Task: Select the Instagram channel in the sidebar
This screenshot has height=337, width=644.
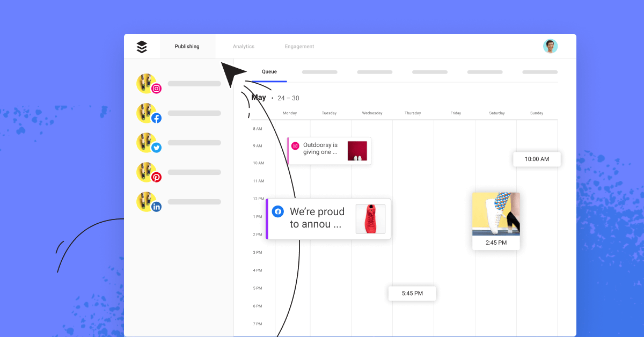Action: pos(148,83)
